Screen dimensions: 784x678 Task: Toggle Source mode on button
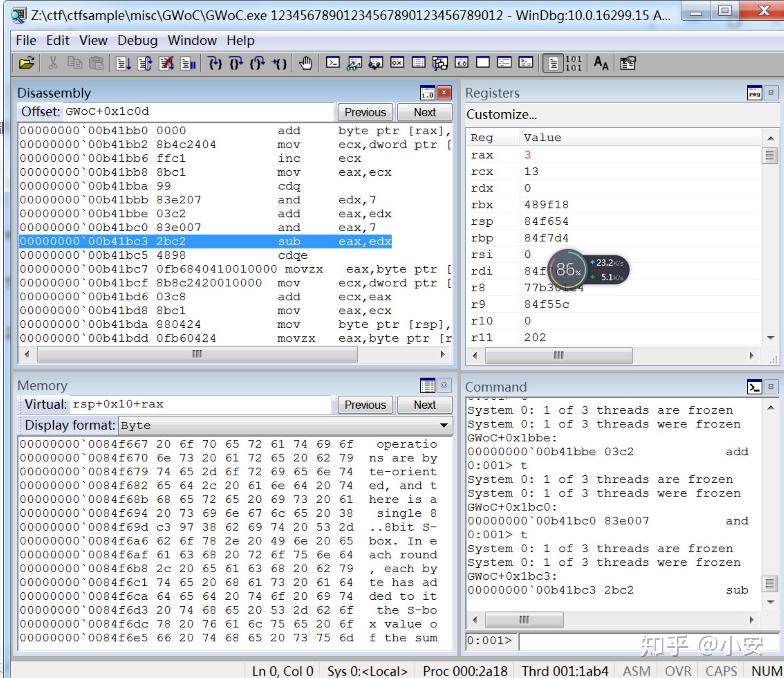click(553, 63)
